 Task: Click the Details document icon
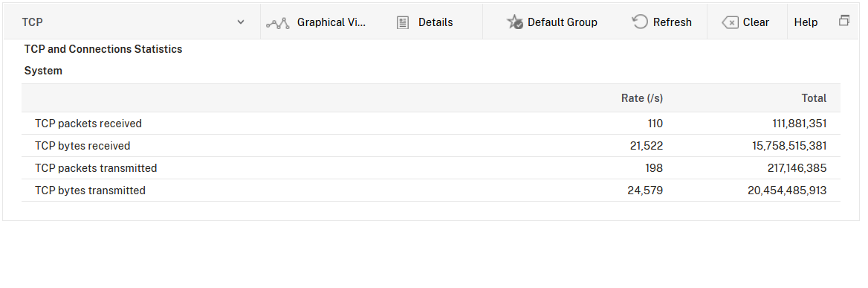click(x=403, y=23)
